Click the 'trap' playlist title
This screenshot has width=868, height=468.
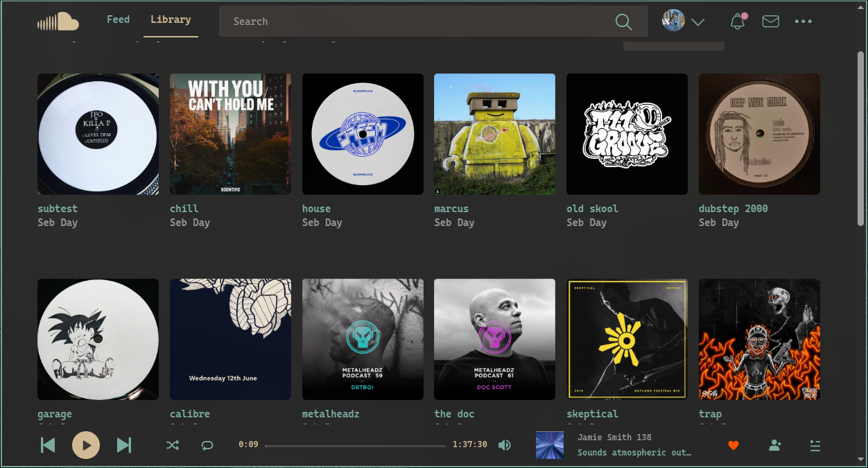point(710,414)
